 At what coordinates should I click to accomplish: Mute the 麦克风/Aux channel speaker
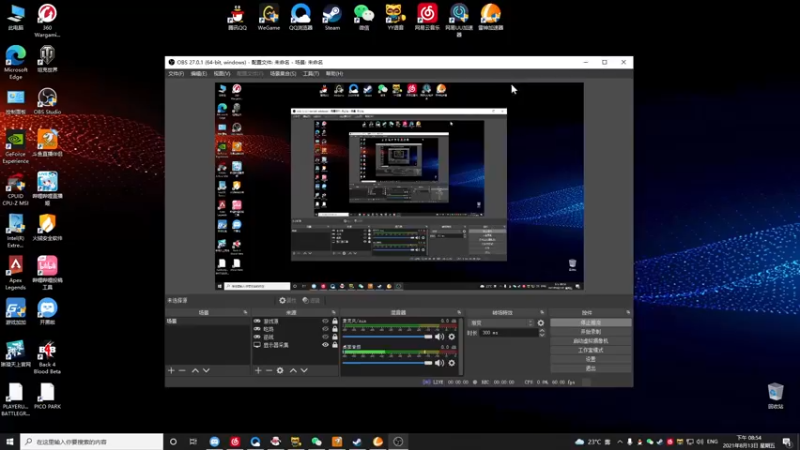pyautogui.click(x=439, y=337)
